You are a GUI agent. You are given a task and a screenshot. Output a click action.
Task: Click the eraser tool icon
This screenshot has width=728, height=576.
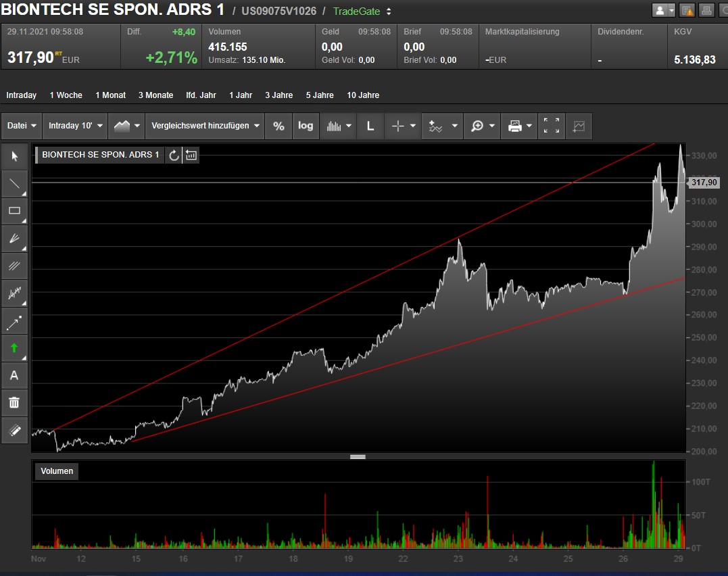[14, 430]
